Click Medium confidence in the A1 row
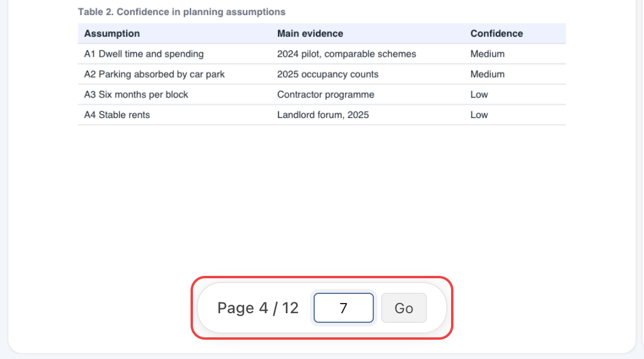The height and width of the screenshot is (359, 644). tap(487, 54)
